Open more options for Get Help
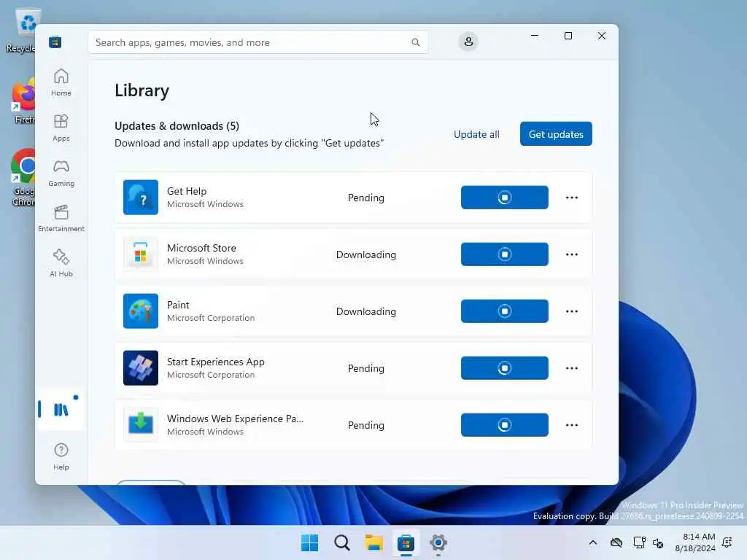This screenshot has height=560, width=747. [572, 197]
